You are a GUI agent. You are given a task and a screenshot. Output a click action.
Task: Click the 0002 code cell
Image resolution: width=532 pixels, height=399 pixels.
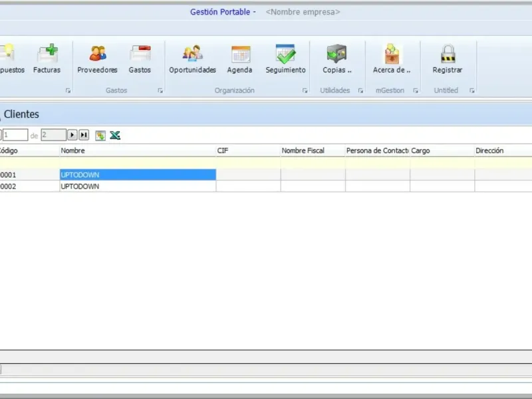[x=29, y=186]
